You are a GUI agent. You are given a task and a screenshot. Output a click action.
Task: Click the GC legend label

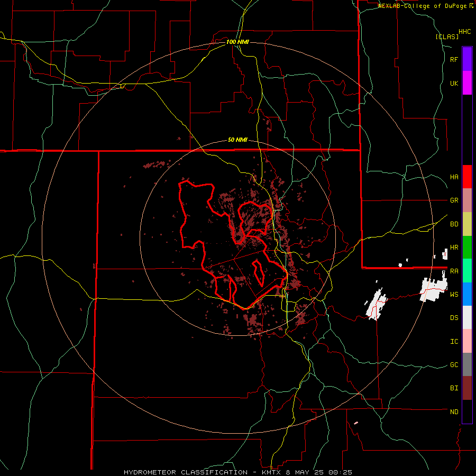pyautogui.click(x=454, y=364)
